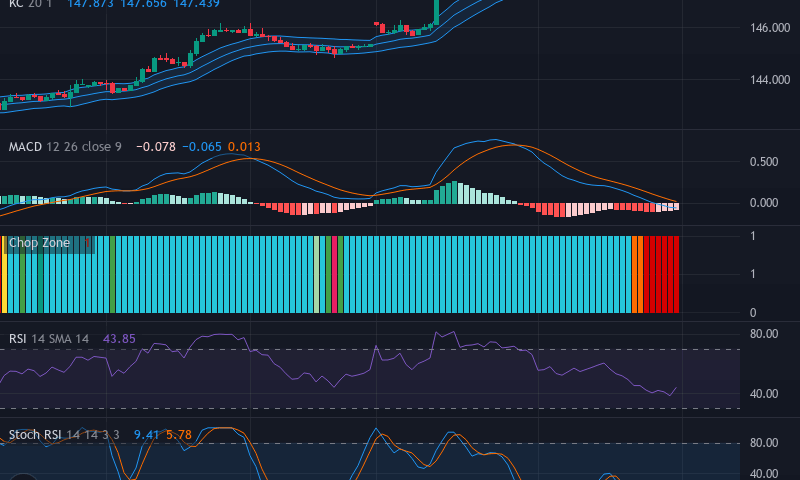Click the 0.000 label on MACD scale

pos(764,203)
